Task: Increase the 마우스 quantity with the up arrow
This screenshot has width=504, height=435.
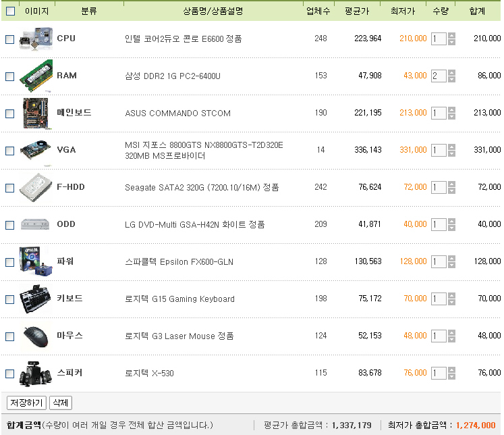Action: tap(451, 333)
